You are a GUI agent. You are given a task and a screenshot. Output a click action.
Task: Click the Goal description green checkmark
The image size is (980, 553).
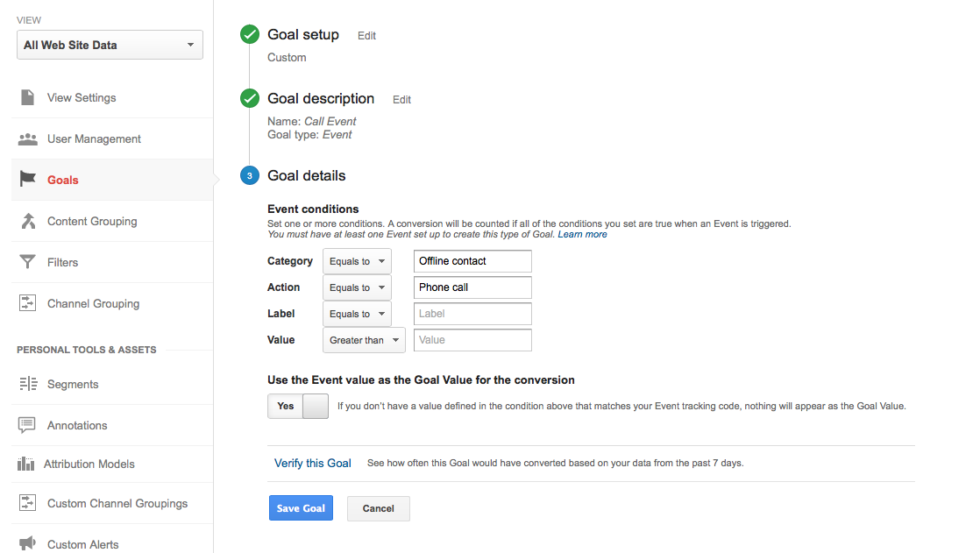coord(250,98)
